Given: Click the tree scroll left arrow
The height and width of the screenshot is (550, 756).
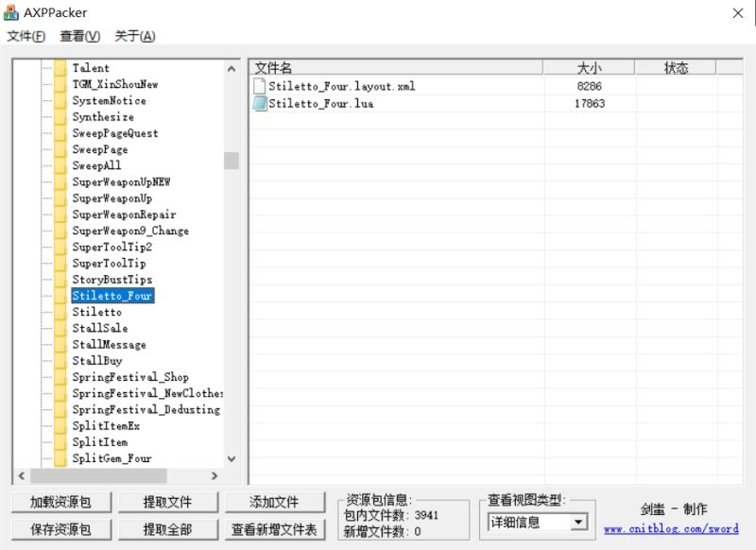Looking at the screenshot, I should point(21,475).
